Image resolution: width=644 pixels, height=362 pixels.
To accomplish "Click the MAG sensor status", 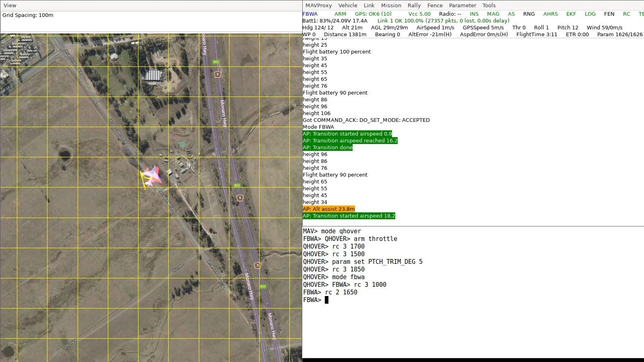I will tap(493, 14).
